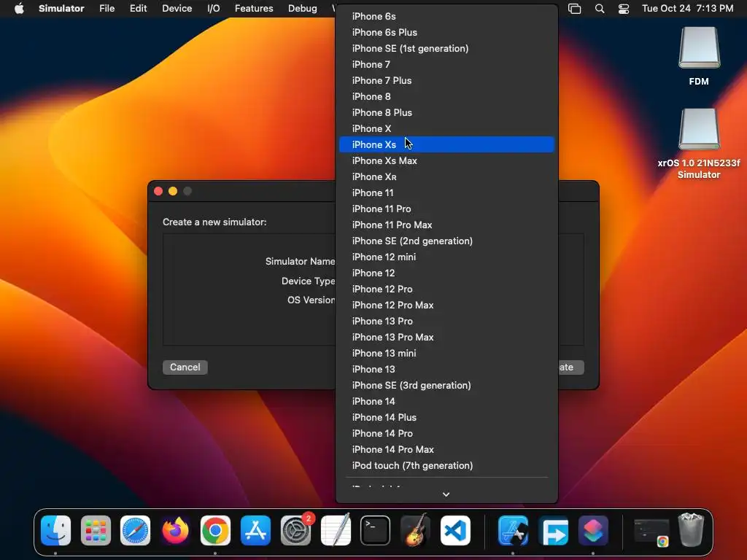Launch Firefox from the Dock

[175, 530]
